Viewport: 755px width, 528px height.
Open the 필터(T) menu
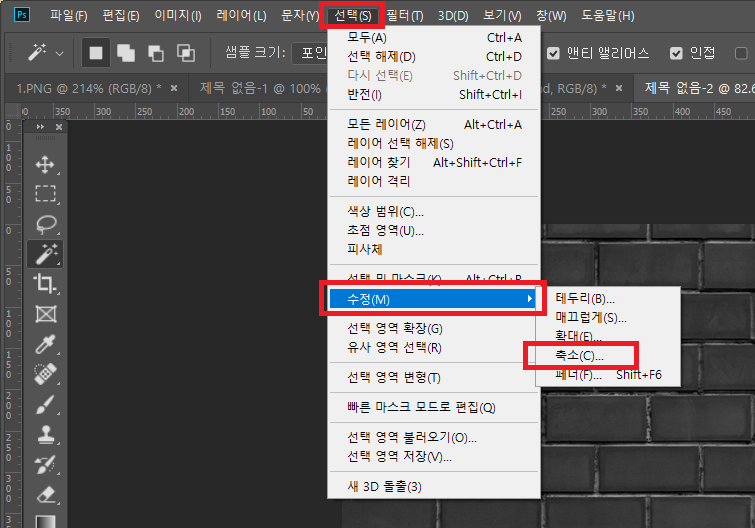click(402, 16)
